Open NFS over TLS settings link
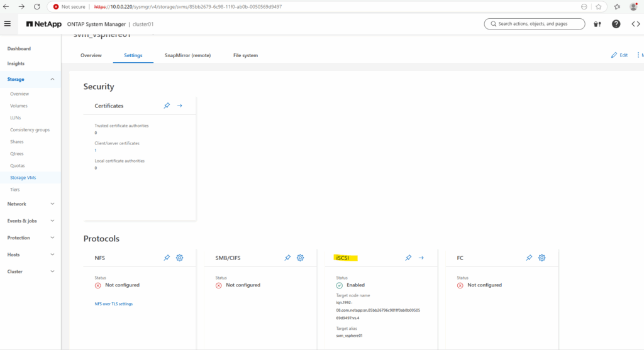This screenshot has height=350, width=644. click(x=114, y=304)
